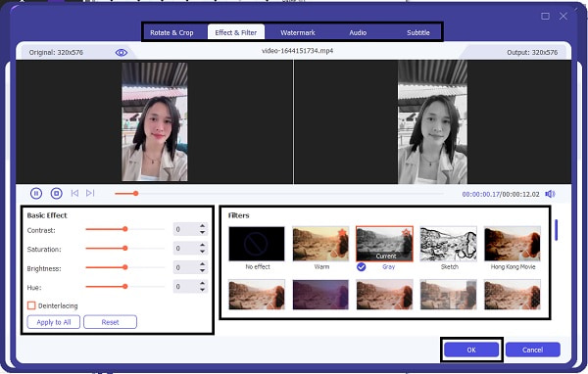Viewport: 588px width, 374px height.
Task: Go to the Subtitle tab
Action: coord(418,32)
